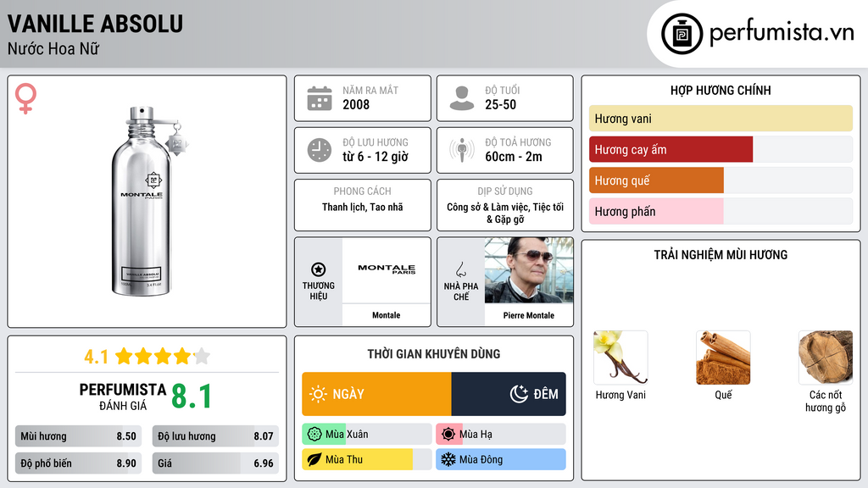Click the launch year 2008
The image size is (868, 488).
356,104
